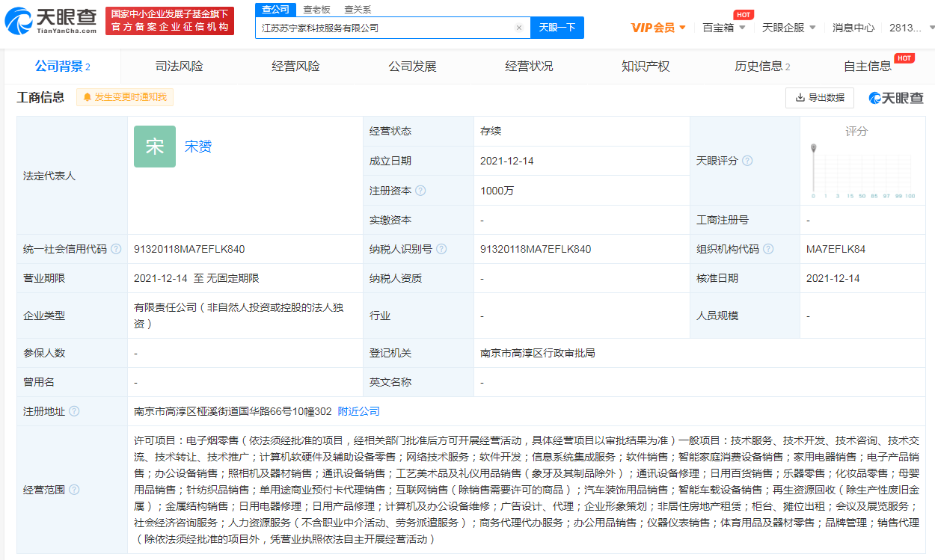Screen dimensions: 935x560
Task: Click help icon beside 纳税人识别号
Action: (x=441, y=249)
